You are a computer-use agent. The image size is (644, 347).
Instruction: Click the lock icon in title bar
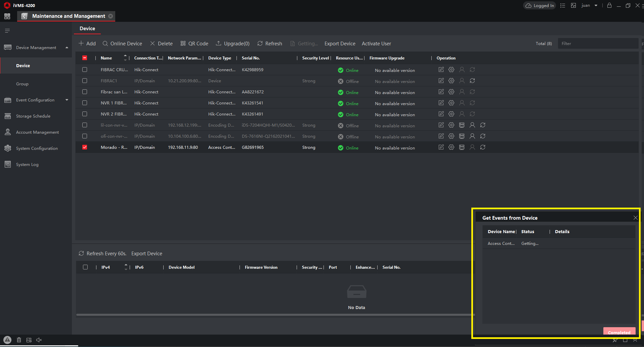tap(609, 5)
